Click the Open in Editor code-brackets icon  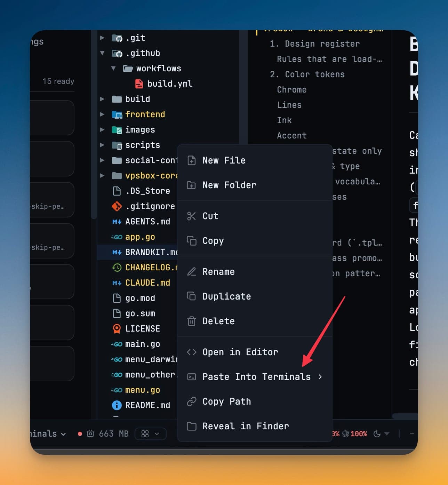[x=191, y=352]
